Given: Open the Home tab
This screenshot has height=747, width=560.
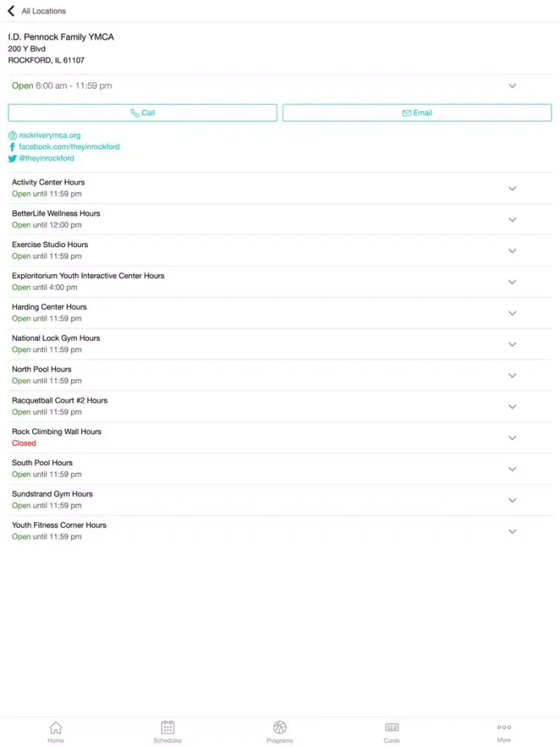Looking at the screenshot, I should pos(56,731).
